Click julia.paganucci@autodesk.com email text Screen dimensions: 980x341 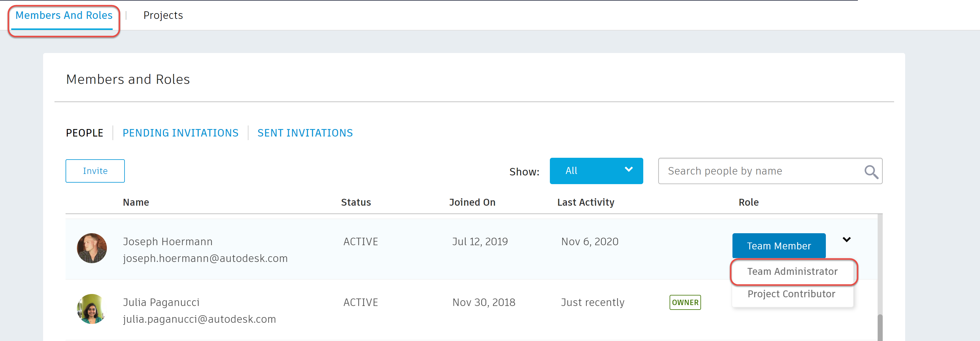pos(199,319)
